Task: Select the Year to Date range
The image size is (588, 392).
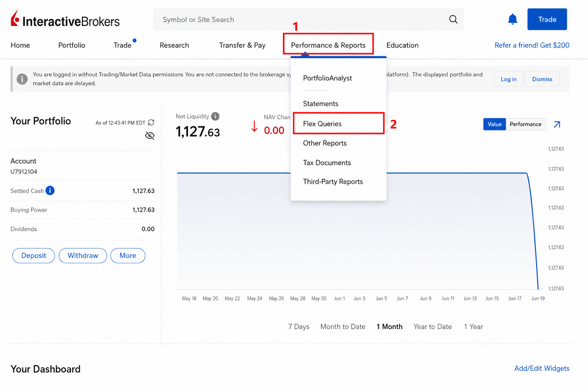Action: tap(433, 327)
